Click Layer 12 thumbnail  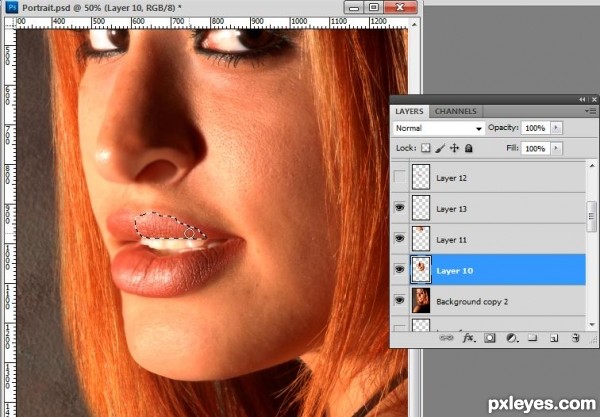421,177
